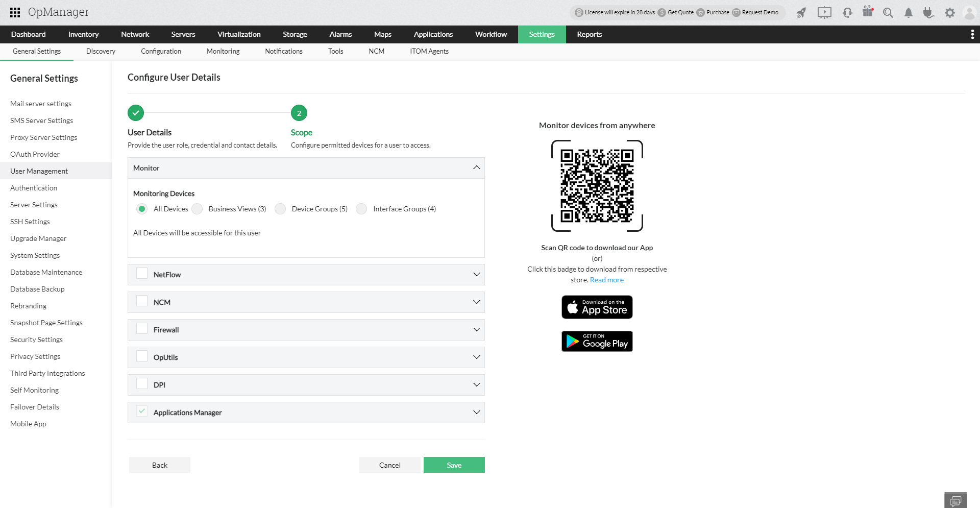The image size is (980, 508).
Task: Open Mobile App in the sidebar
Action: click(x=28, y=424)
